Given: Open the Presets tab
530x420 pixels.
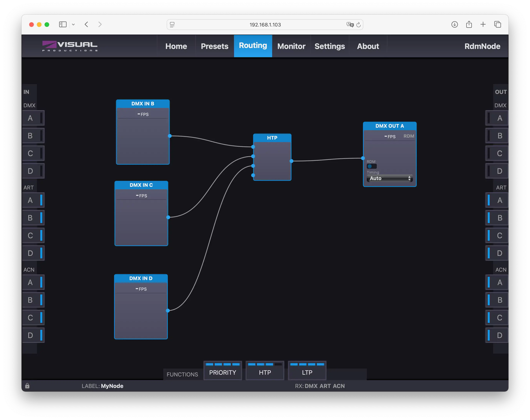Looking at the screenshot, I should coord(214,46).
